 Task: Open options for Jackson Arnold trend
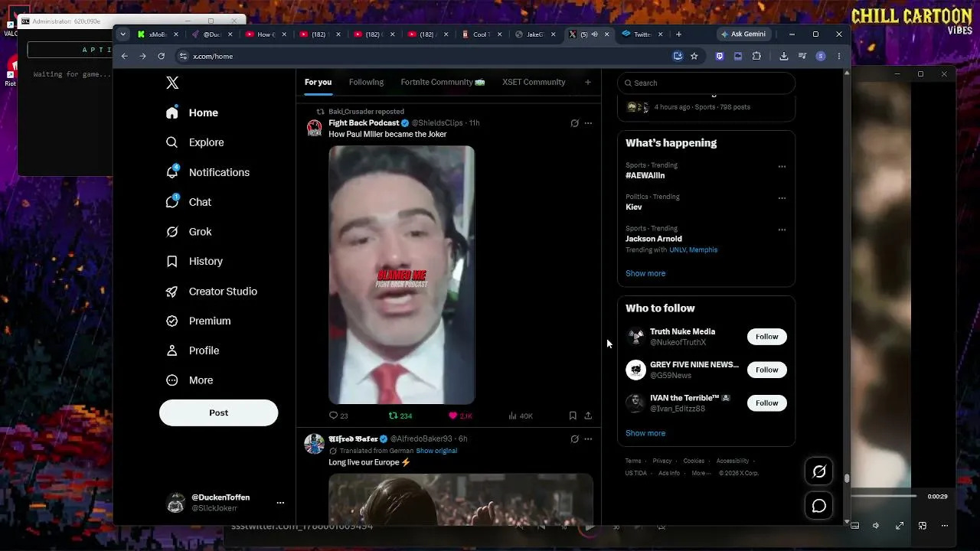coord(782,230)
